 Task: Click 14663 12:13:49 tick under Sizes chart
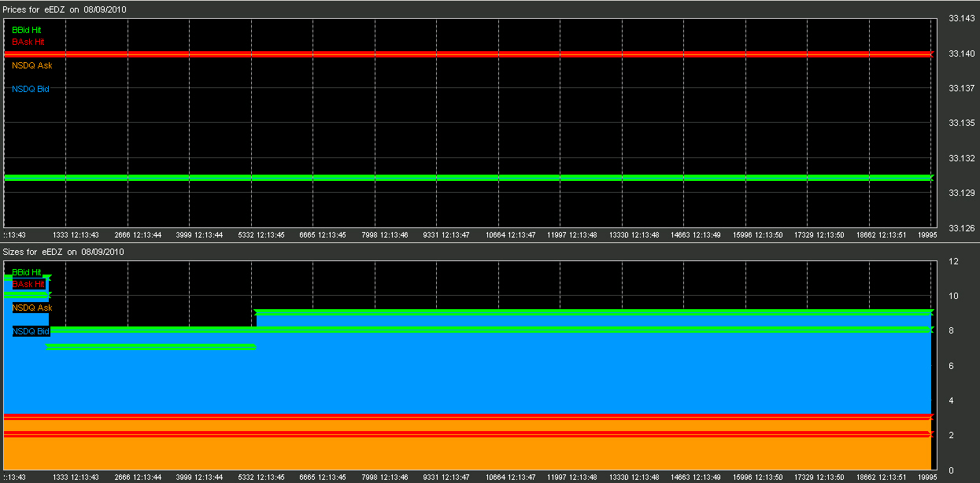695,477
